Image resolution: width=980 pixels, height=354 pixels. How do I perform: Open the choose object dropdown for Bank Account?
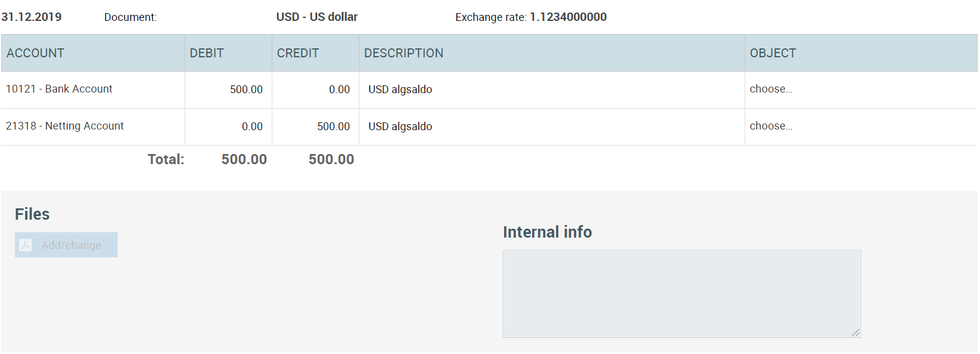(771, 89)
